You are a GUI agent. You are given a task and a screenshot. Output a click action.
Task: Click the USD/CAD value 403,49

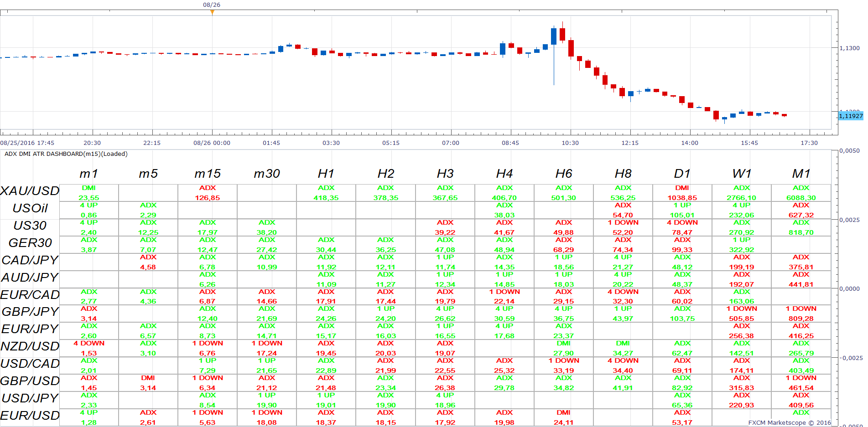pyautogui.click(x=801, y=370)
